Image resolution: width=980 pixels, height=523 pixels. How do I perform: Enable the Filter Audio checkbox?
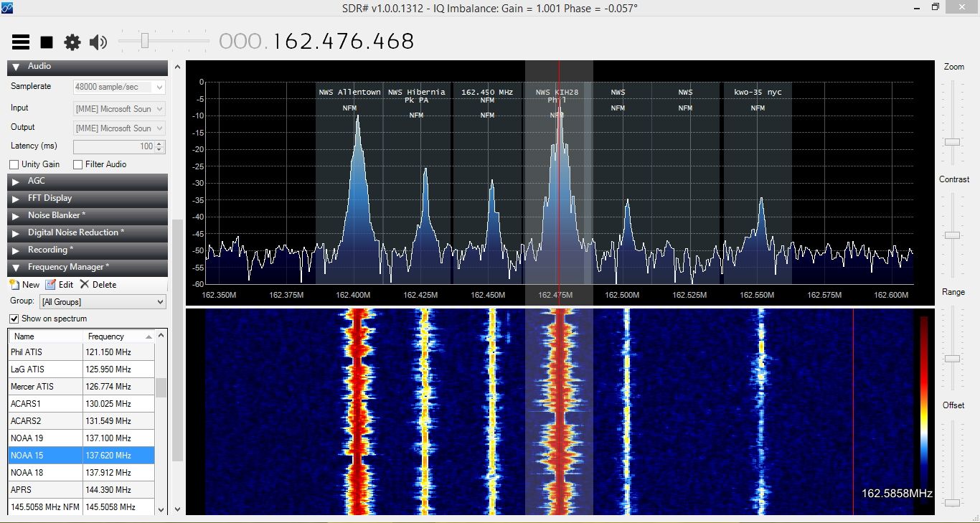coord(77,164)
